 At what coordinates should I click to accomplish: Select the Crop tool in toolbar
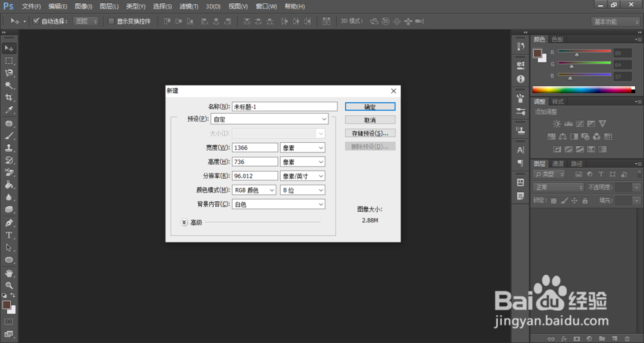tap(8, 98)
